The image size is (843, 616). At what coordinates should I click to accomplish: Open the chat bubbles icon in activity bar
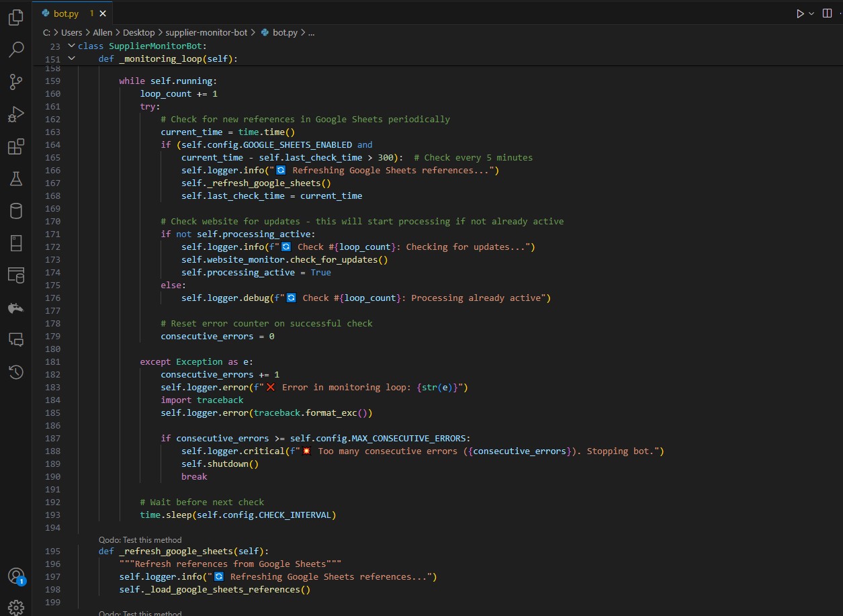pyautogui.click(x=16, y=339)
